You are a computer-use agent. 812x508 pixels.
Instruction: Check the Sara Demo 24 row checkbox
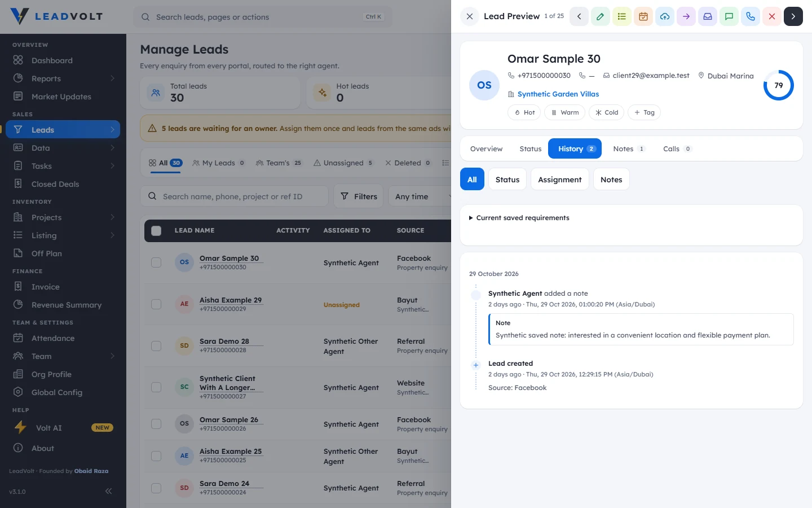(x=156, y=488)
